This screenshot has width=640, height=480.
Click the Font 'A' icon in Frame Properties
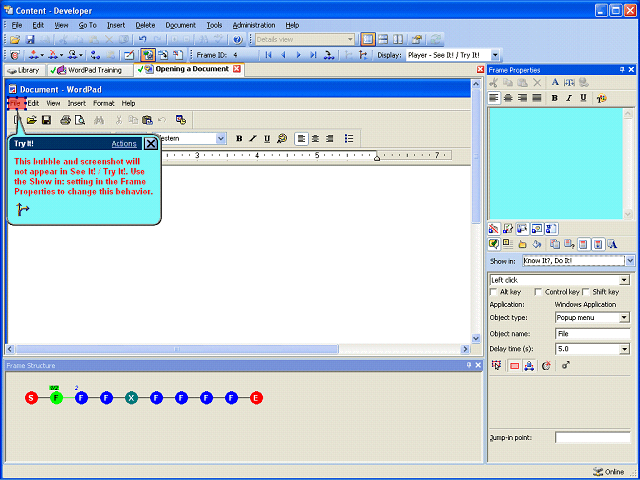[555, 82]
